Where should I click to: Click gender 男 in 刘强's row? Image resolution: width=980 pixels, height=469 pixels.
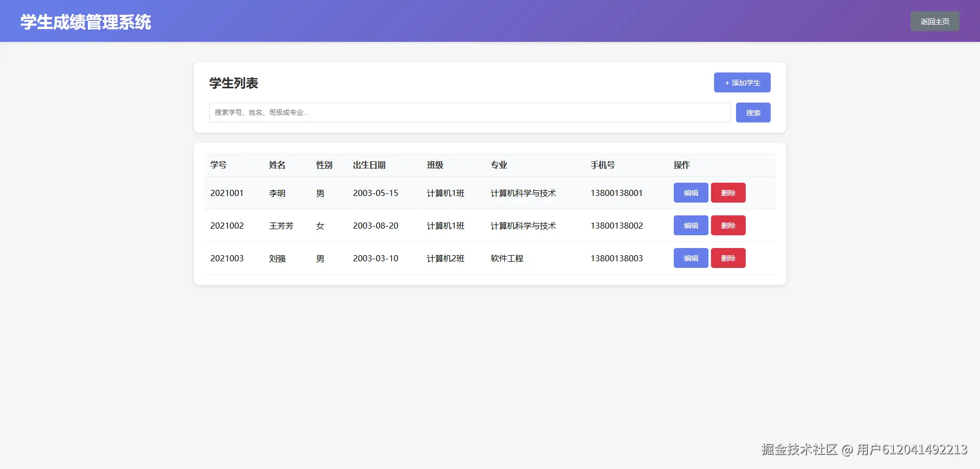320,259
